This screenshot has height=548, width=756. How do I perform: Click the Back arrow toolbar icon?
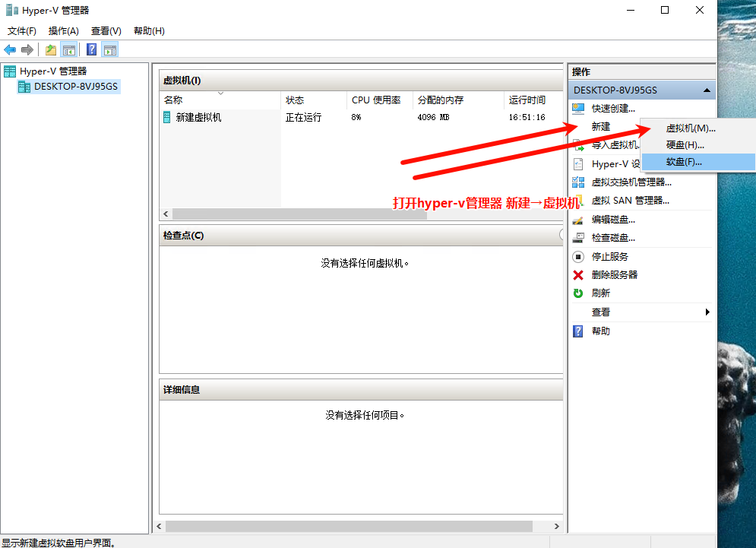coord(10,49)
